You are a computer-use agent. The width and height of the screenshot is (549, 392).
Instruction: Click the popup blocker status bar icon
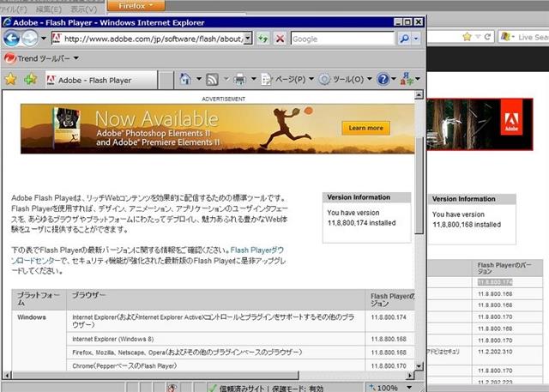tap(172, 388)
